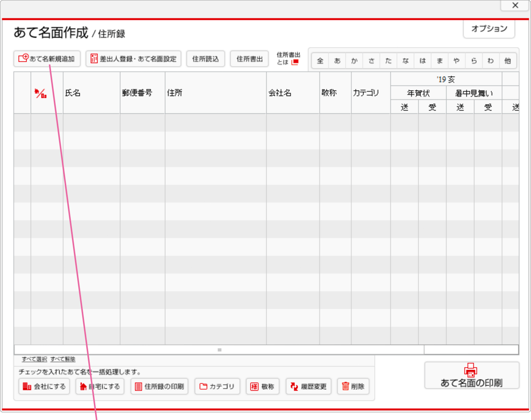
Task: Select the ま index tab
Action: click(x=439, y=61)
